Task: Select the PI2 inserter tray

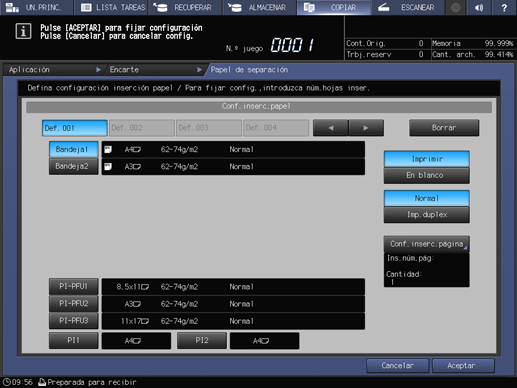Action: click(202, 340)
